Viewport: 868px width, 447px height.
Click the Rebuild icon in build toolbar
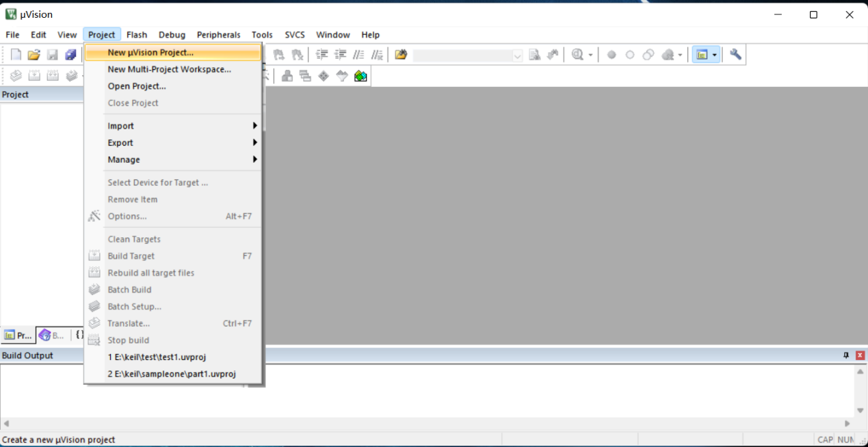[x=53, y=76]
